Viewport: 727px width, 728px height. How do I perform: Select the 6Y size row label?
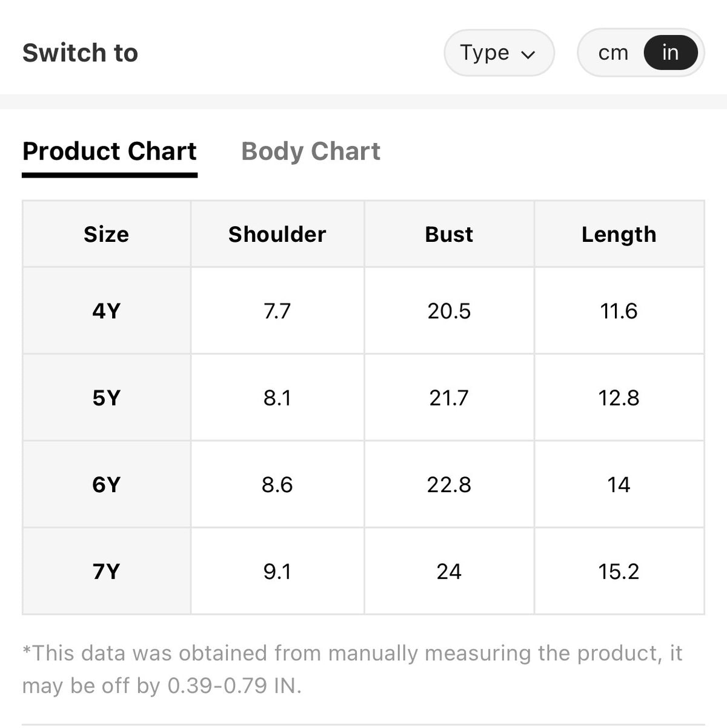(107, 484)
